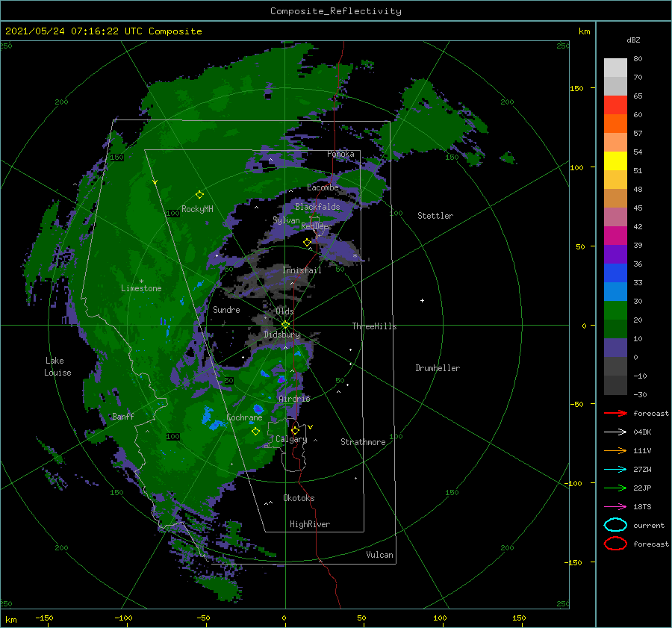672x628 pixels.
Task: Click the dBZ legend heading
Action: coord(633,40)
